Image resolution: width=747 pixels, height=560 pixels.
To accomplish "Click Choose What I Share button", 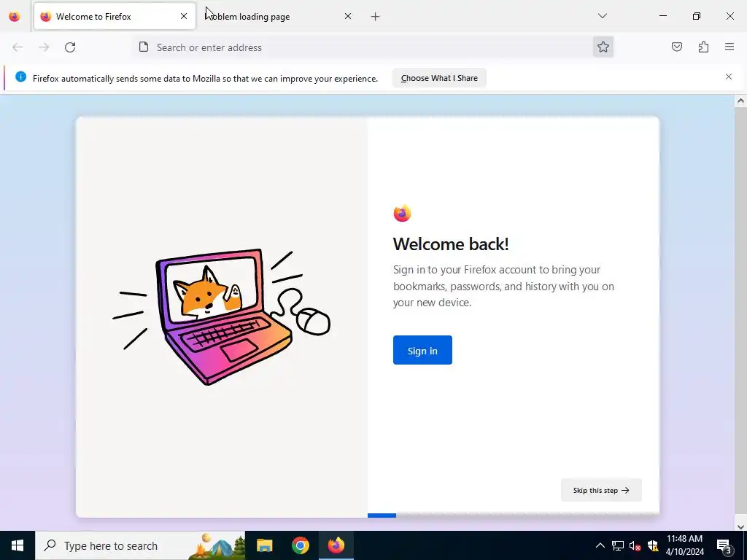I will [x=439, y=78].
